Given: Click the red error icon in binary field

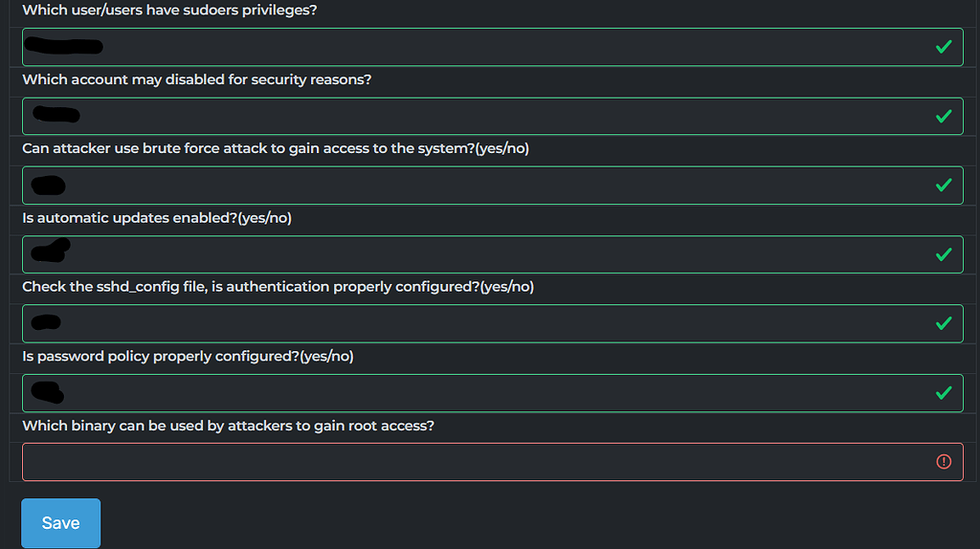Looking at the screenshot, I should pyautogui.click(x=944, y=462).
